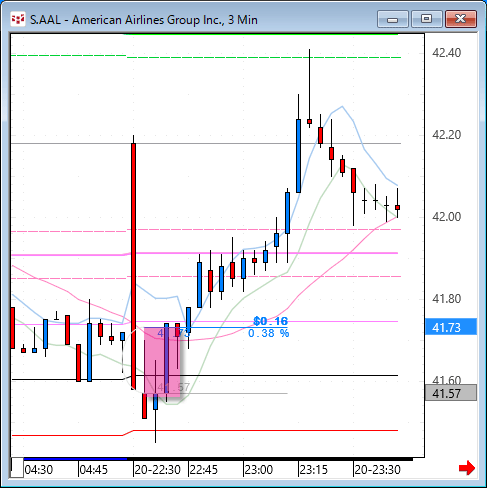Click the 0.38 % change label
Viewport: 487px width, 488px height.
click(269, 333)
